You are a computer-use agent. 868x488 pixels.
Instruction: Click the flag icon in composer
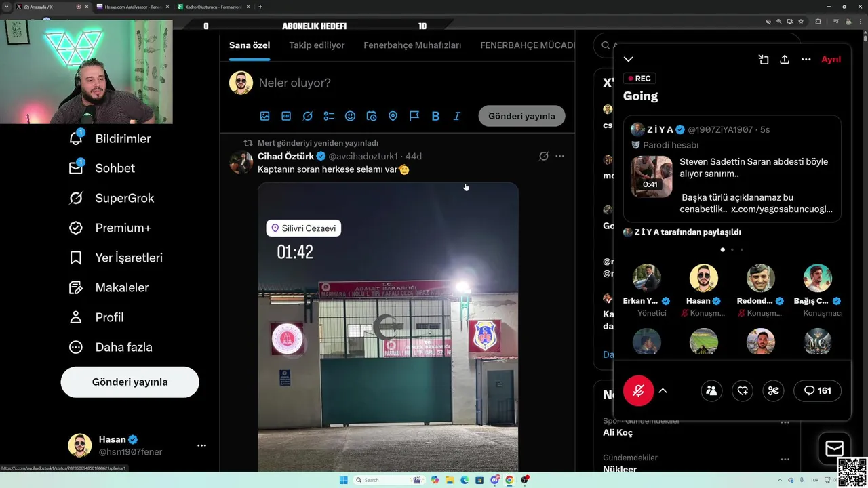(414, 116)
